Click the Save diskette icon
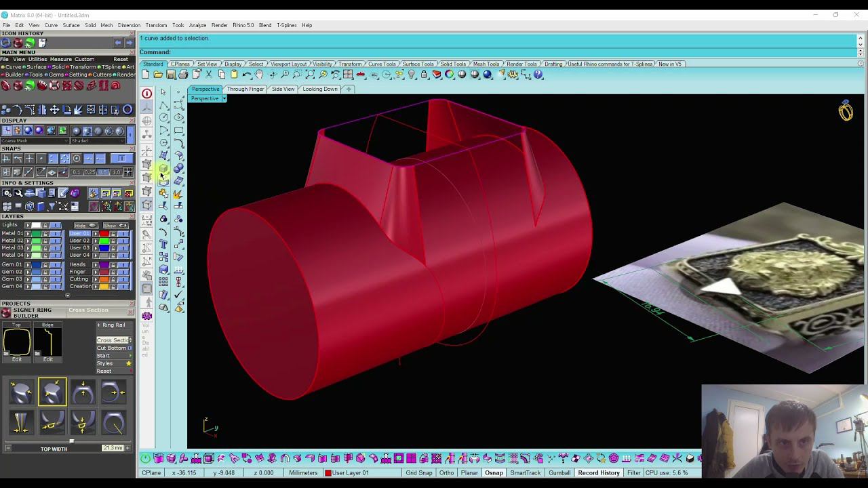This screenshot has height=488, width=868. (171, 75)
